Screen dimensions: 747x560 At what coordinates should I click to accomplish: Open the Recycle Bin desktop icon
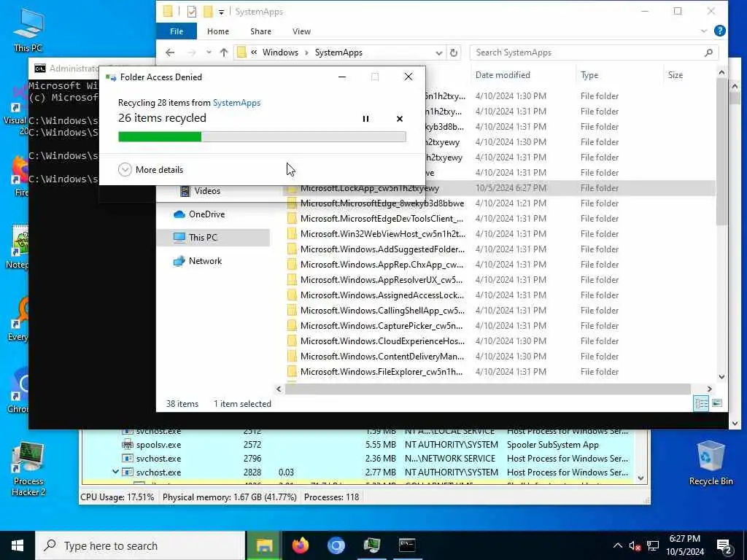tap(711, 463)
